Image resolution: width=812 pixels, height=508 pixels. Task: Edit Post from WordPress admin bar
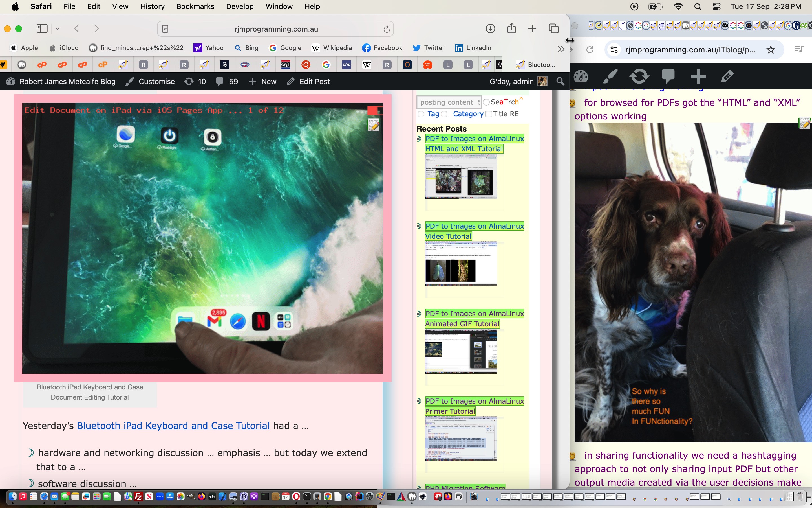308,81
